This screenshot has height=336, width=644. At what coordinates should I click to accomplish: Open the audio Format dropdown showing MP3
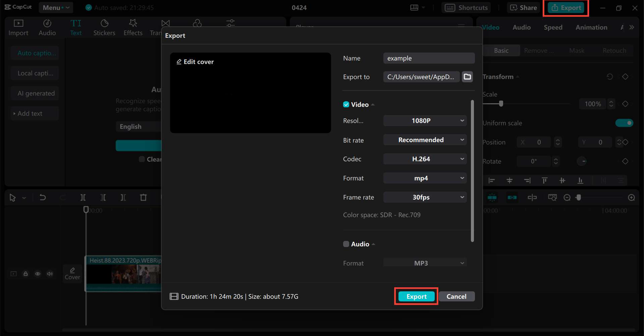coord(425,263)
